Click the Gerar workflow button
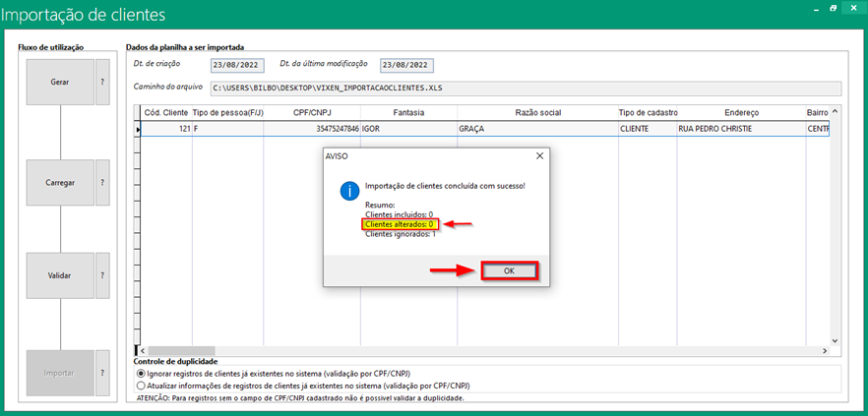The height and width of the screenshot is (416, 868). [x=59, y=82]
